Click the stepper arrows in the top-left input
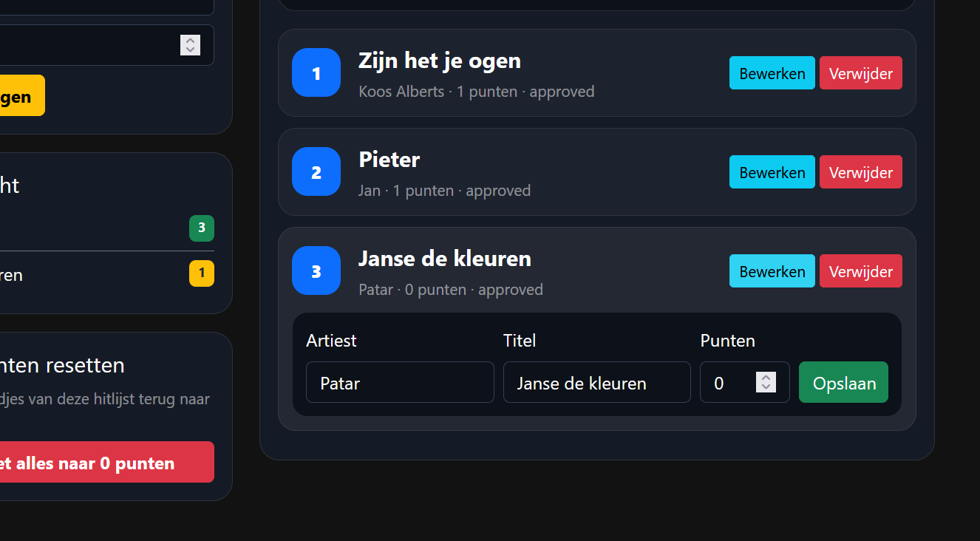Viewport: 980px width, 541px height. click(190, 45)
